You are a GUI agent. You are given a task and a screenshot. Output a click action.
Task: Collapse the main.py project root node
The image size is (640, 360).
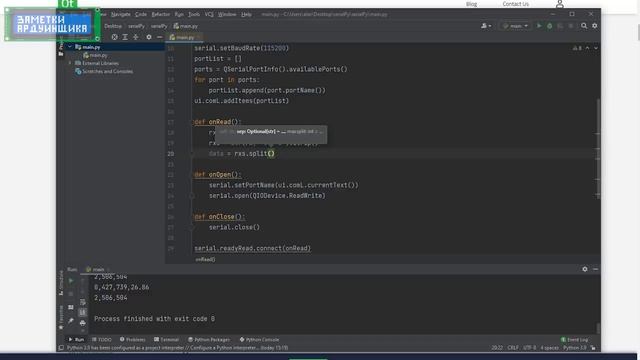pyautogui.click(x=70, y=47)
